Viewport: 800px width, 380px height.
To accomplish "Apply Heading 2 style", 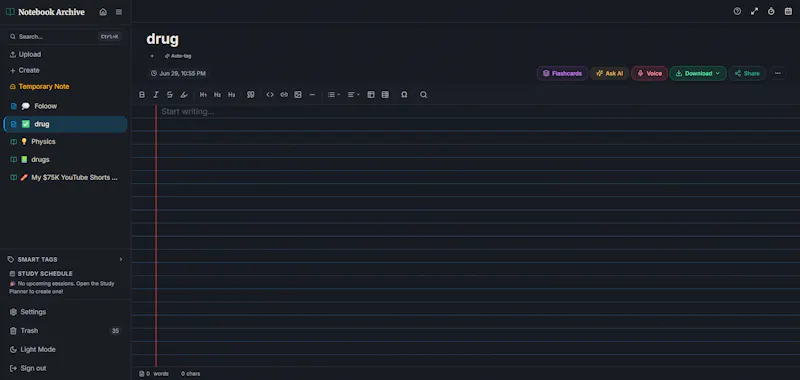I will pos(217,95).
